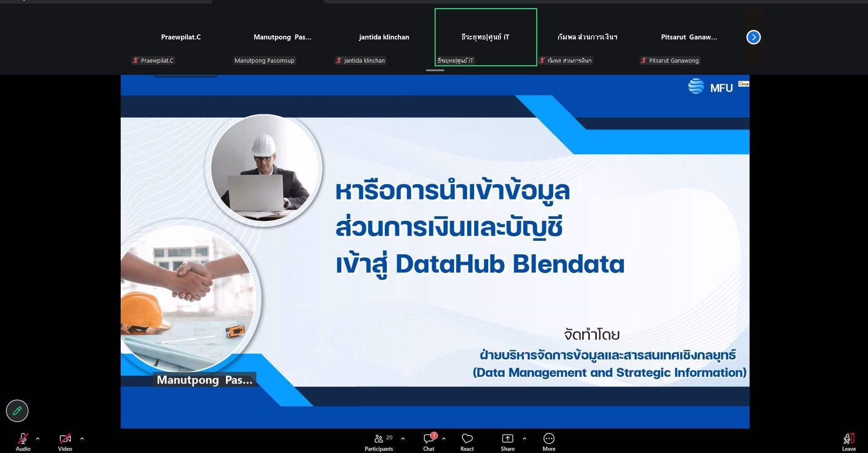Click the text เข้าสู่ DataHub Blendata
Screen dimensions: 868x453
[480, 264]
